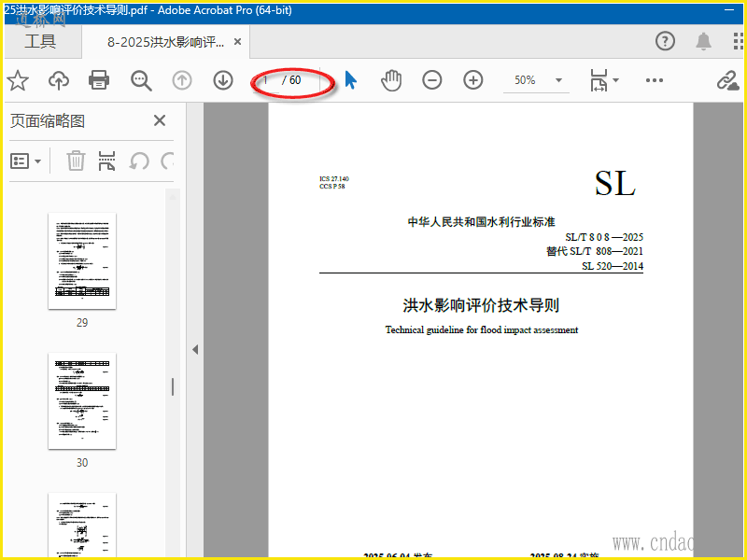The height and width of the screenshot is (560, 747).
Task: Click the 替代 SL/T 808—2021 line
Action: [x=595, y=251]
